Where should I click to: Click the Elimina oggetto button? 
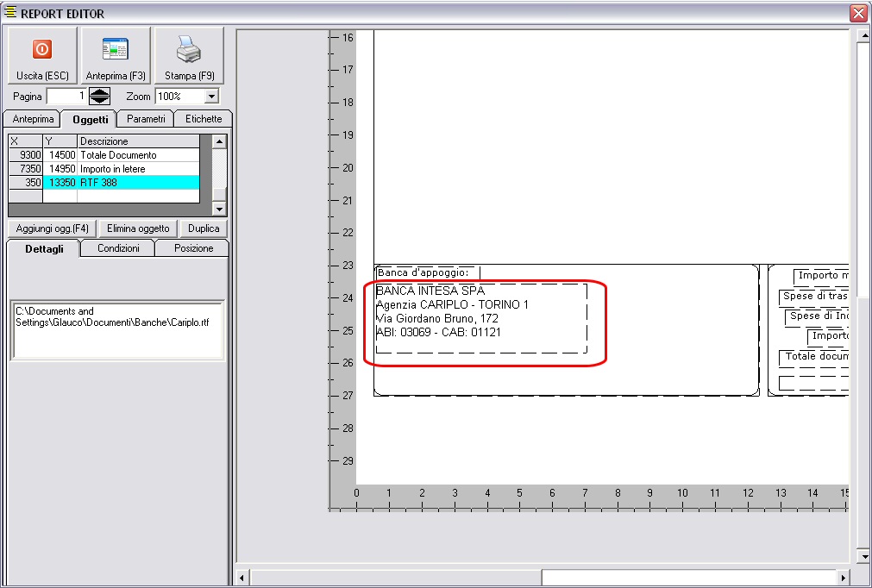point(138,228)
